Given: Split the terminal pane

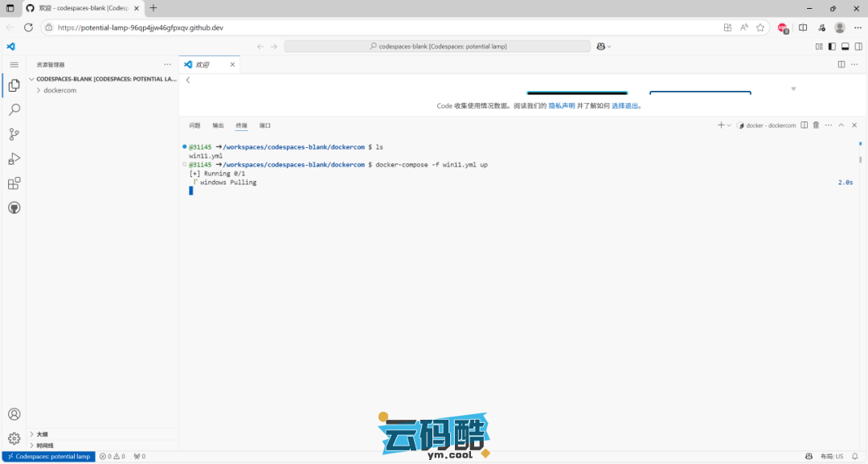Looking at the screenshot, I should [x=804, y=125].
